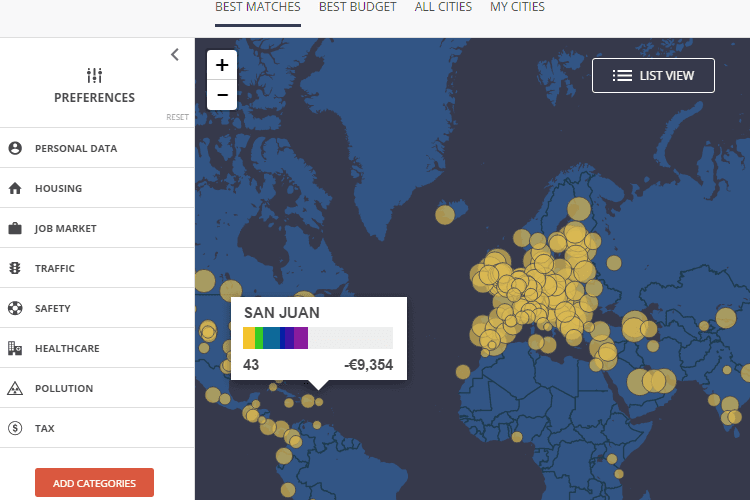
Task: Expand the Job Market section
Action: tap(97, 228)
